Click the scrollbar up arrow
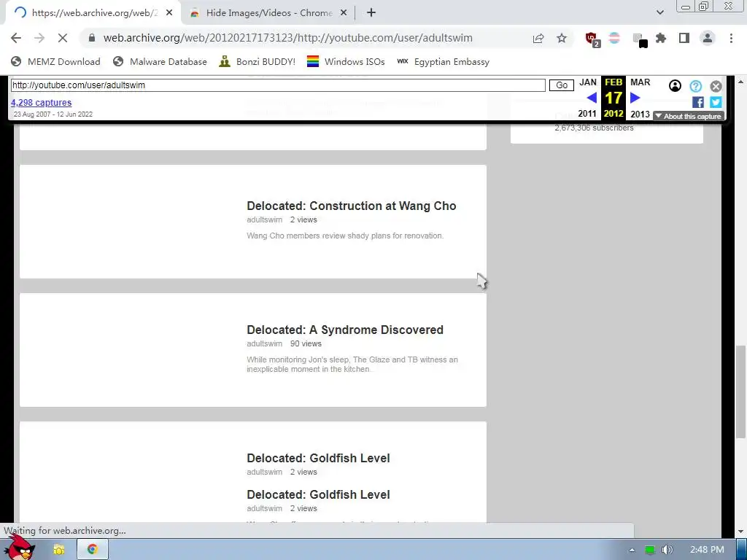This screenshot has width=747, height=560. 741,82
